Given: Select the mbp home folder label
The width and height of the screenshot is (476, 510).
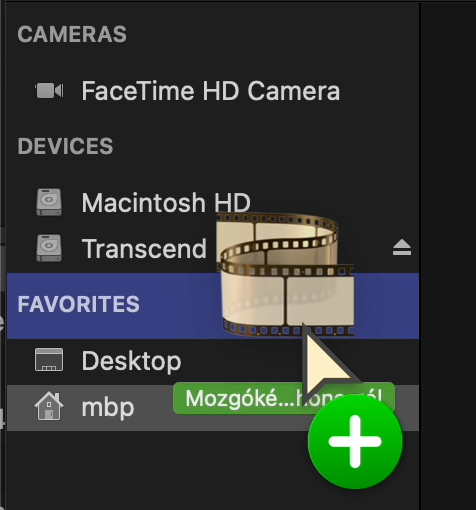Looking at the screenshot, I should tap(108, 407).
